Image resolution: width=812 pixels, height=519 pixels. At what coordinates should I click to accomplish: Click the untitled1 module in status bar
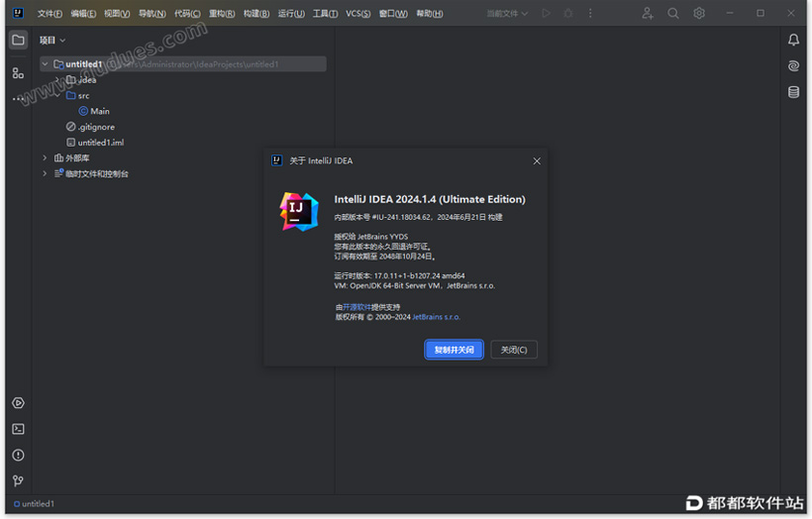click(x=34, y=503)
